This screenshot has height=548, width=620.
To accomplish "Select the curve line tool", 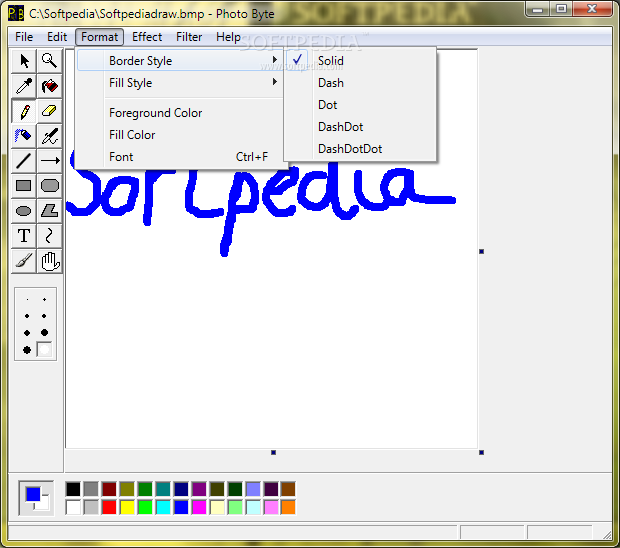I will (x=49, y=236).
